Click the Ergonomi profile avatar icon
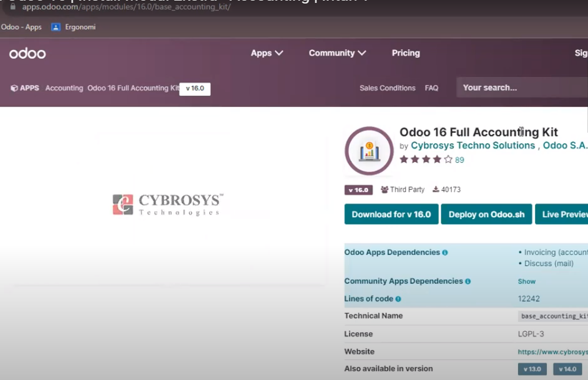588x380 pixels. click(x=55, y=26)
